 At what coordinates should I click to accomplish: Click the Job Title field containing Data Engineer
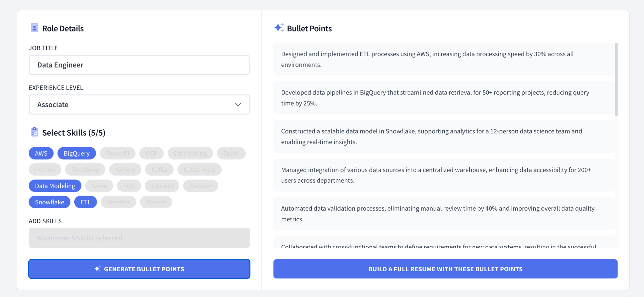click(x=139, y=65)
